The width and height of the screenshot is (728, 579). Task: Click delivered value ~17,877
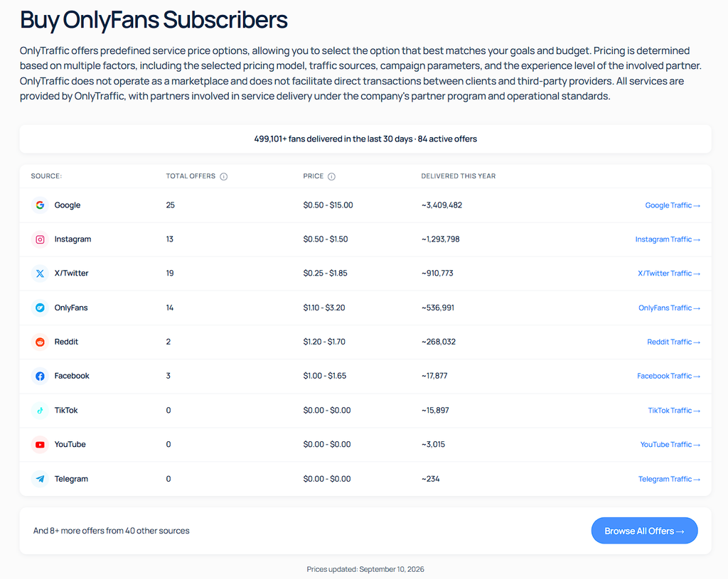click(434, 376)
